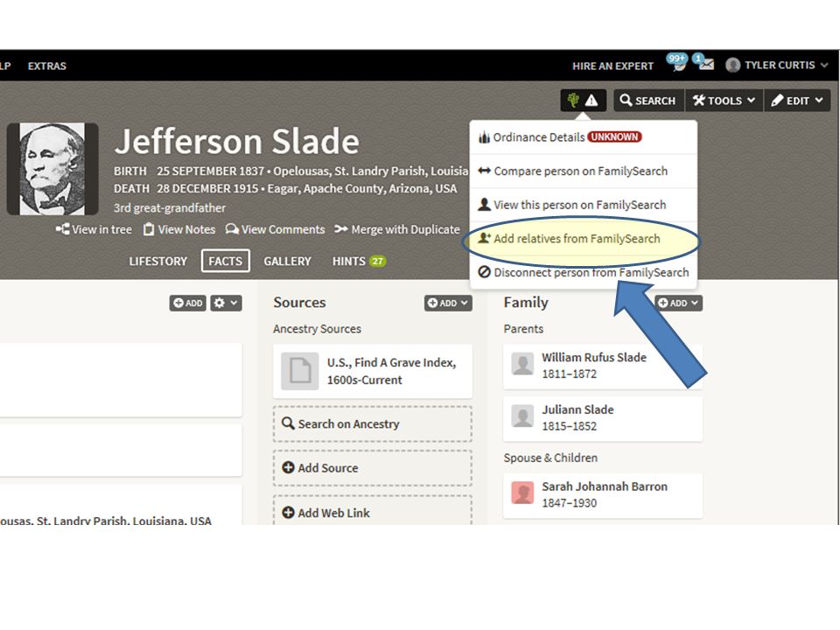Click the Add Source button
This screenshot has width=840, height=630.
click(x=373, y=467)
